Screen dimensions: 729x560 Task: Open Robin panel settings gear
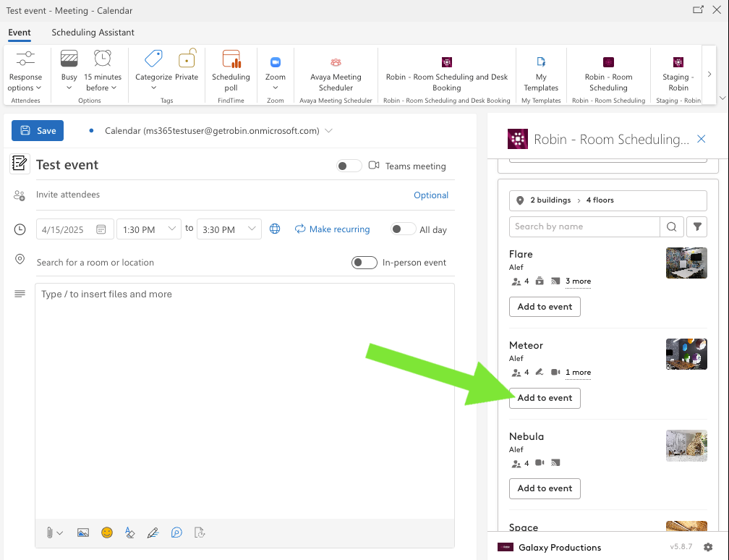click(708, 547)
